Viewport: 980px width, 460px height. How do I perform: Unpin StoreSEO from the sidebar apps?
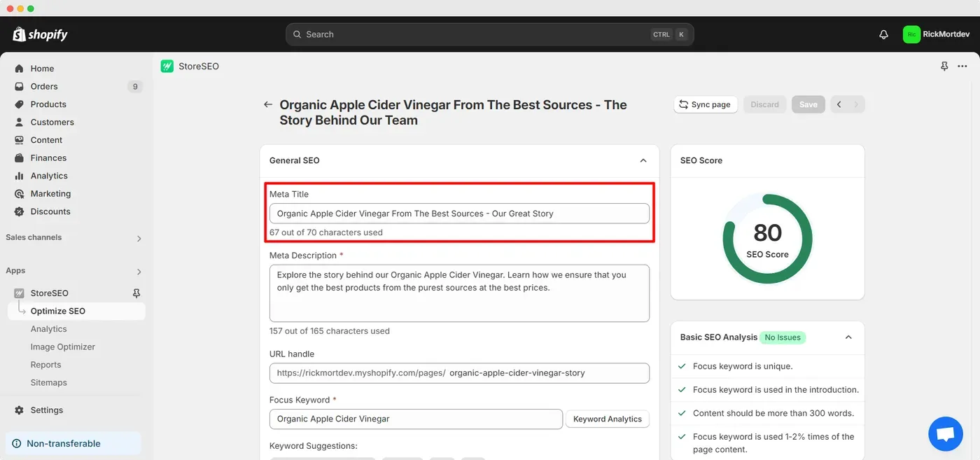tap(136, 293)
